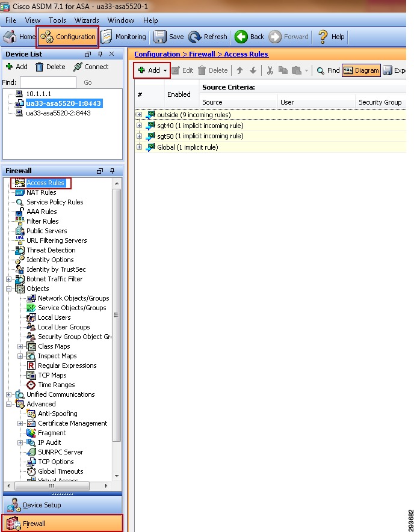Toggle the Diagram view button
The width and height of the screenshot is (414, 532).
point(361,70)
